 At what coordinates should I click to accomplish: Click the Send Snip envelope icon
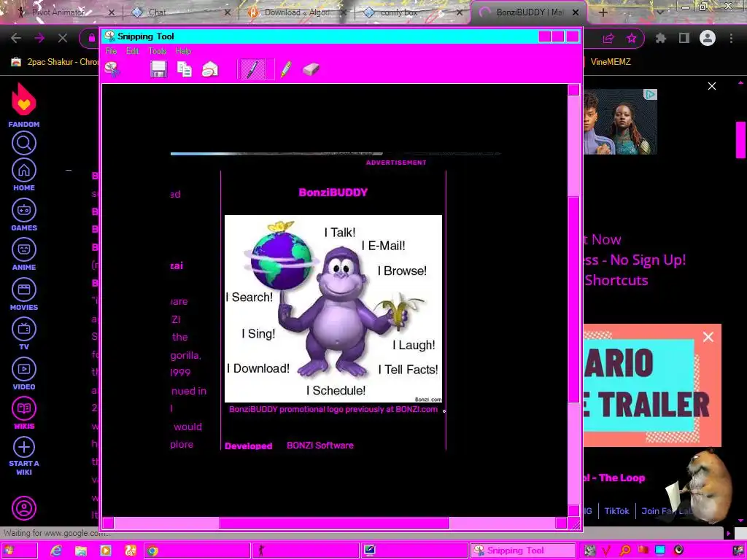(x=210, y=69)
